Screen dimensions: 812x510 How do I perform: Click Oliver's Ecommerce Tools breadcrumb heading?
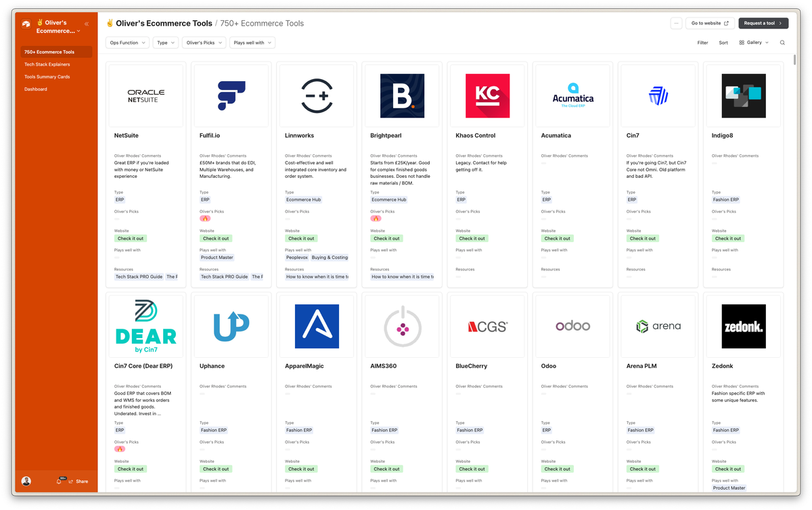(164, 23)
